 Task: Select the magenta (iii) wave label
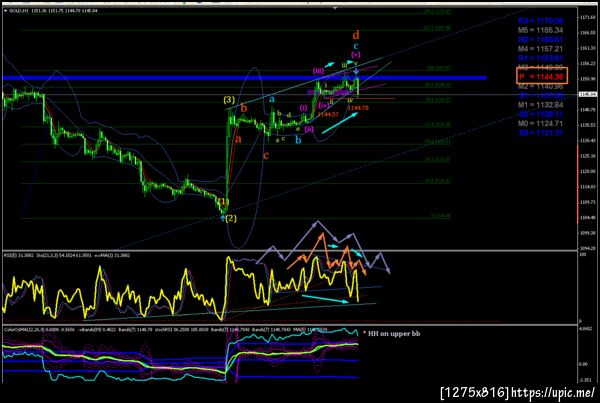pos(318,71)
